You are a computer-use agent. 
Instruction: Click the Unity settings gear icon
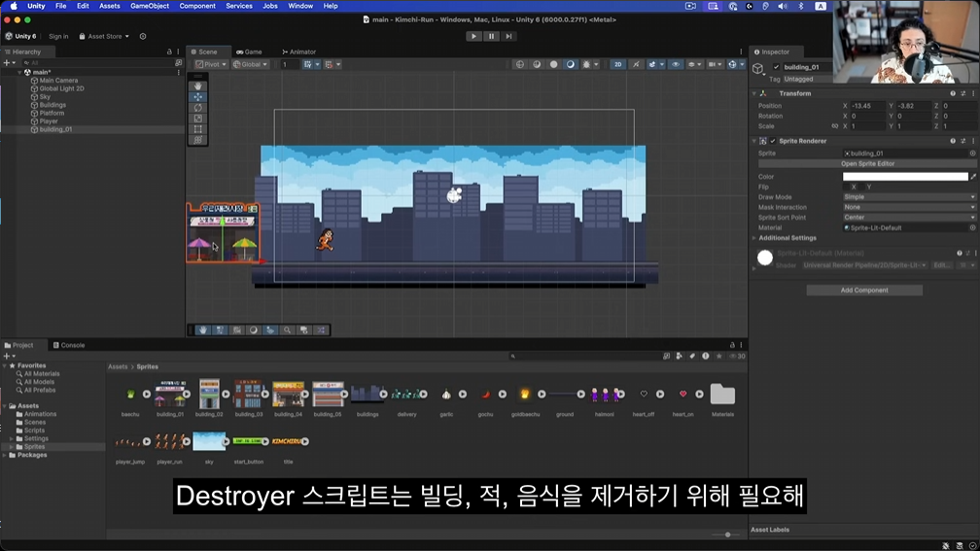point(143,36)
